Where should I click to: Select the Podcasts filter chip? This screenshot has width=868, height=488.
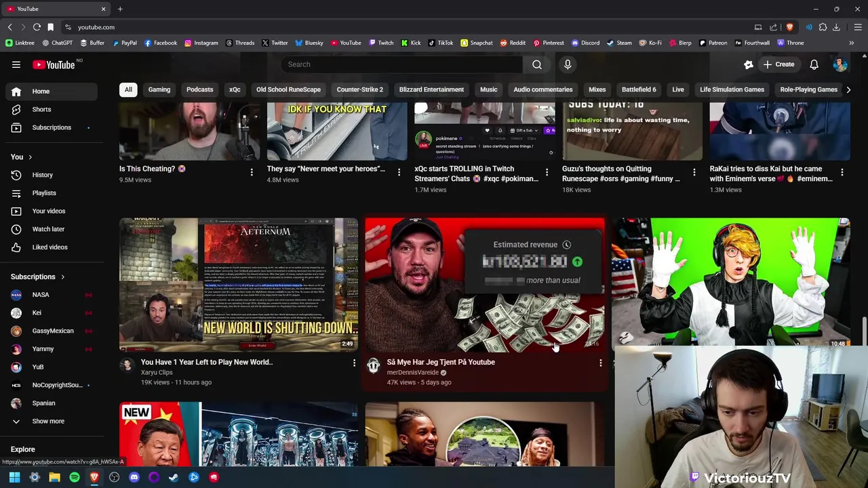[x=199, y=89]
